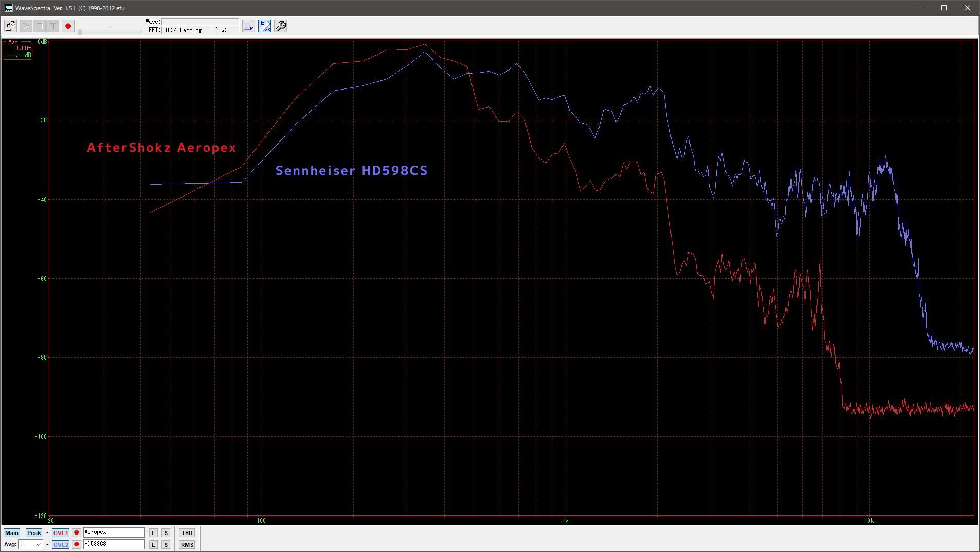Toggle the Main spectrum display

coord(11,533)
